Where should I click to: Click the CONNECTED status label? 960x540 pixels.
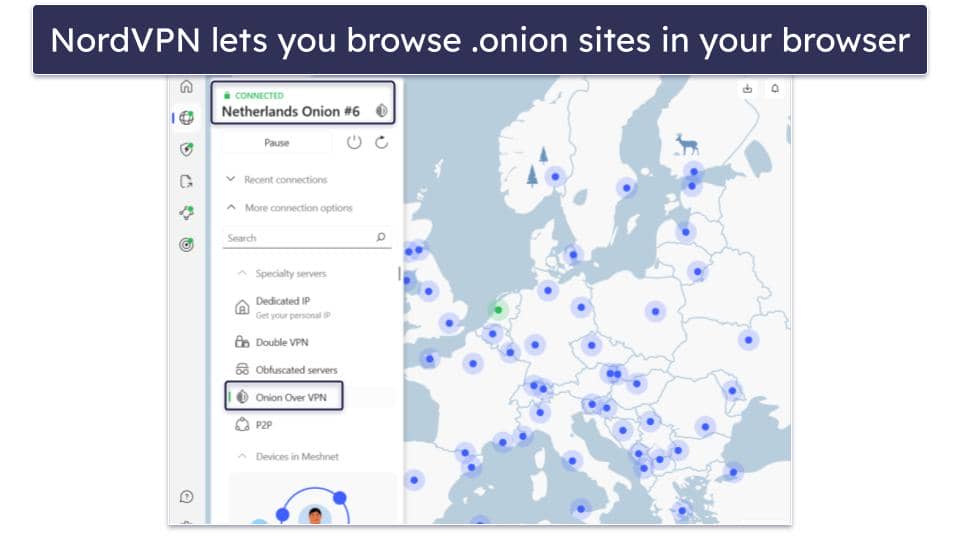coord(259,96)
